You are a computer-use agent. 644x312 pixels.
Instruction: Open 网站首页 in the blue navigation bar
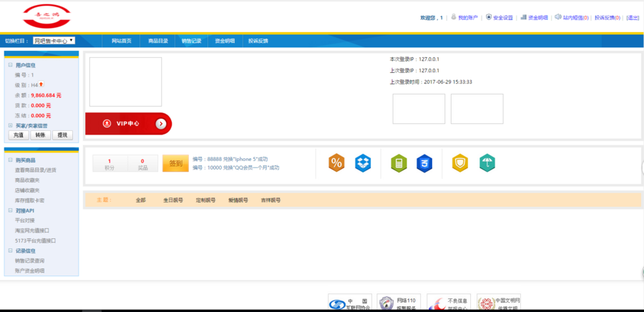(x=122, y=41)
